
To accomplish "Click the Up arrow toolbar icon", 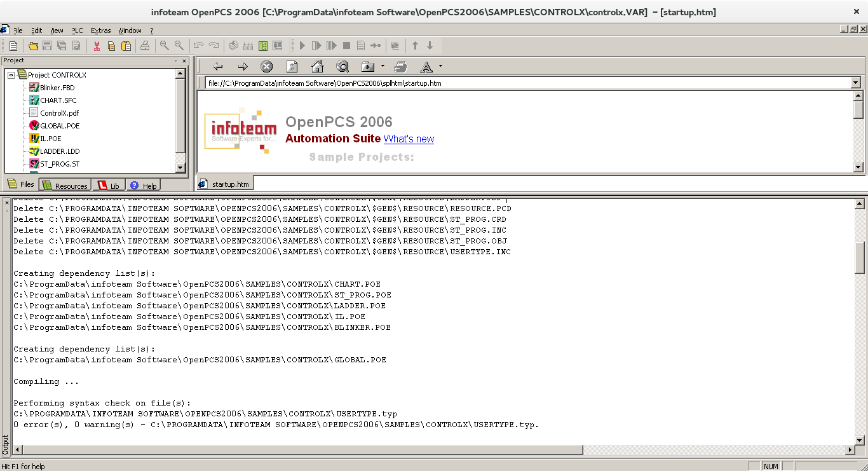I will pos(415,46).
